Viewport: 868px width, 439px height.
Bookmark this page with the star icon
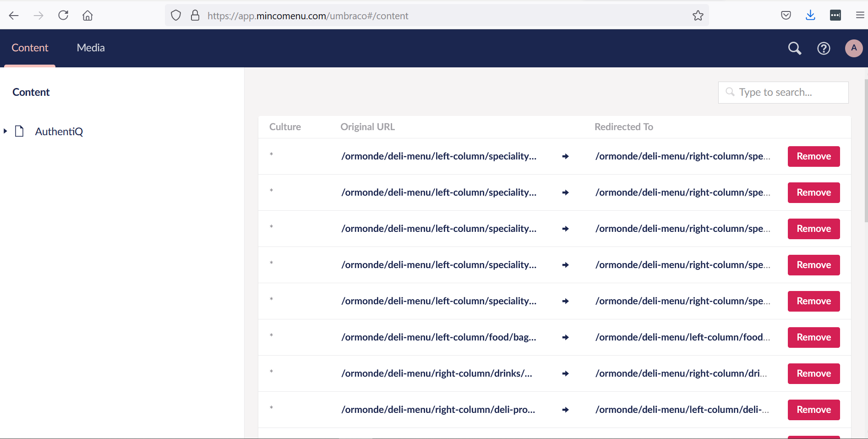point(698,16)
